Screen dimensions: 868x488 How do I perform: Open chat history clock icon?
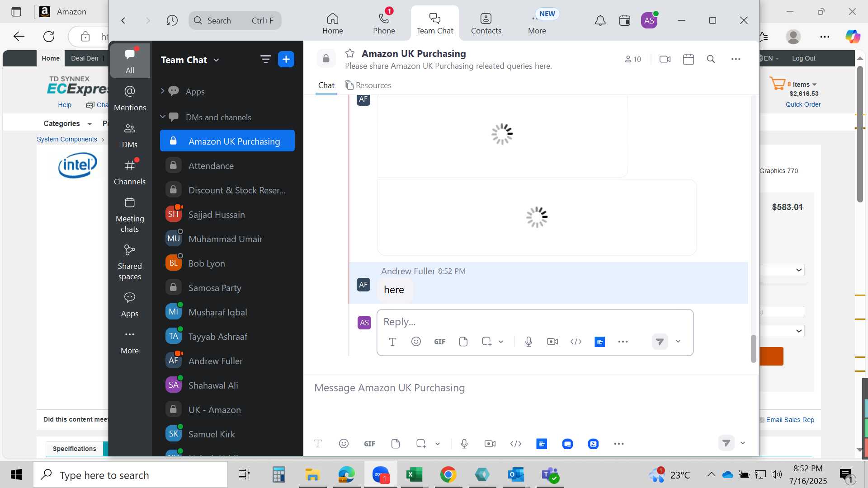pyautogui.click(x=172, y=20)
